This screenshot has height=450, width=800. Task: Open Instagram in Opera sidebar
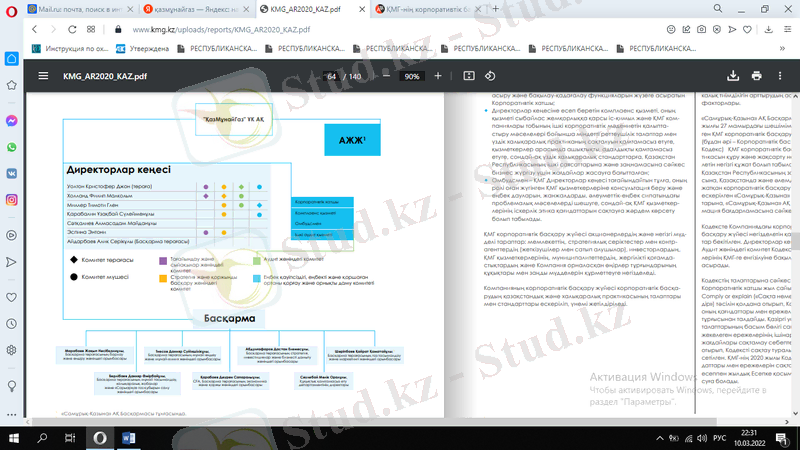pyautogui.click(x=11, y=199)
